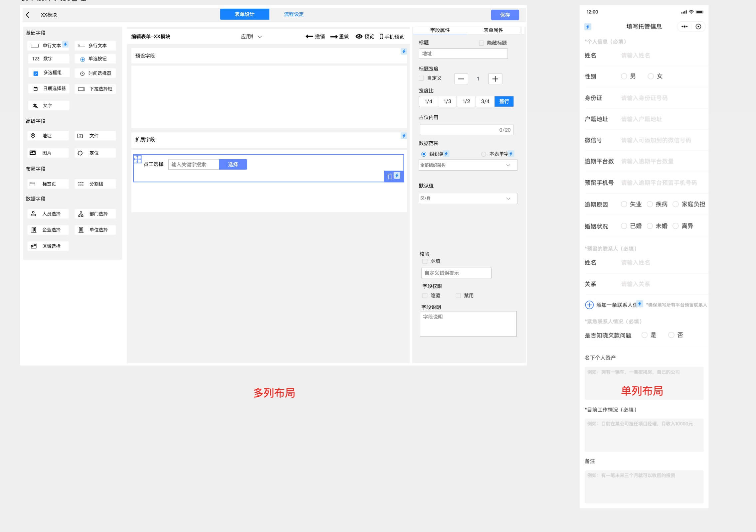Screen dimensions: 756x532
Task: Increase title width with plus button
Action: pyautogui.click(x=495, y=79)
